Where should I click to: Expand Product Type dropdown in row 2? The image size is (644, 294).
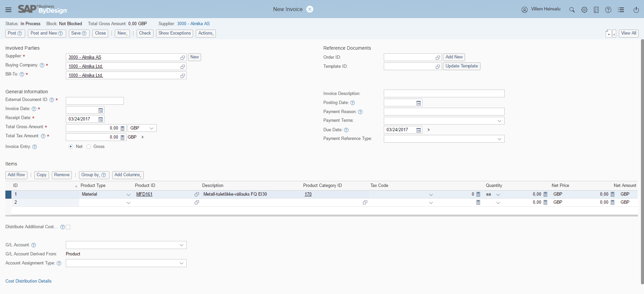[x=128, y=203]
